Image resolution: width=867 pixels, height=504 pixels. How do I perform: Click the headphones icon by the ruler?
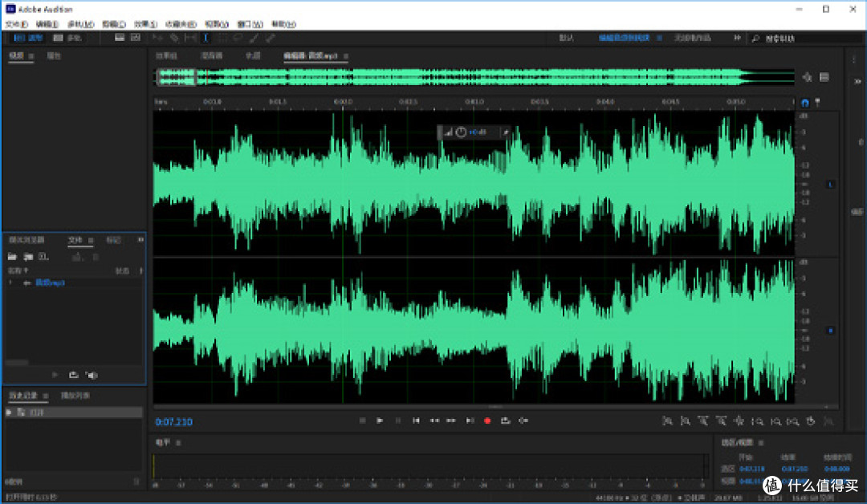pos(805,102)
